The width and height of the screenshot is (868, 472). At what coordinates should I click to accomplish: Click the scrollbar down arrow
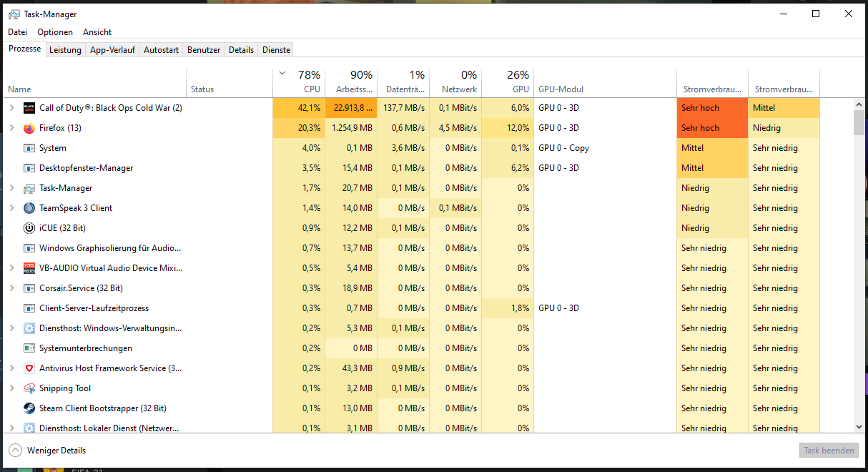pos(859,426)
